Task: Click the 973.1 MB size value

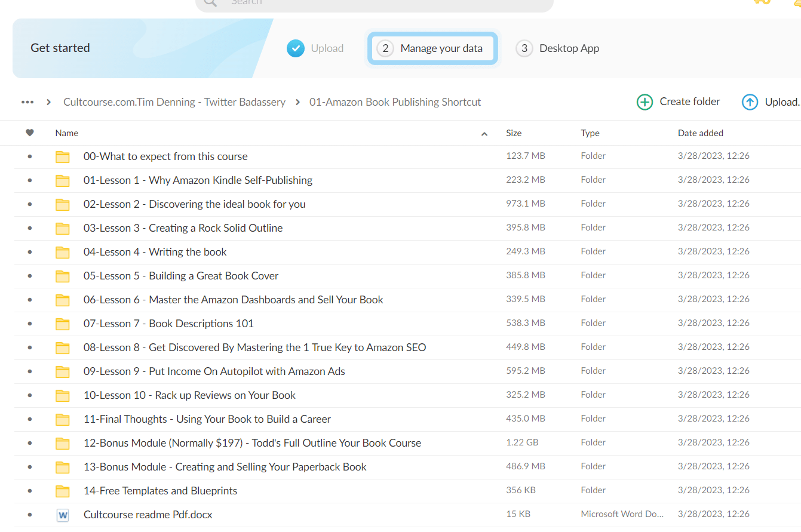Action: 526,204
